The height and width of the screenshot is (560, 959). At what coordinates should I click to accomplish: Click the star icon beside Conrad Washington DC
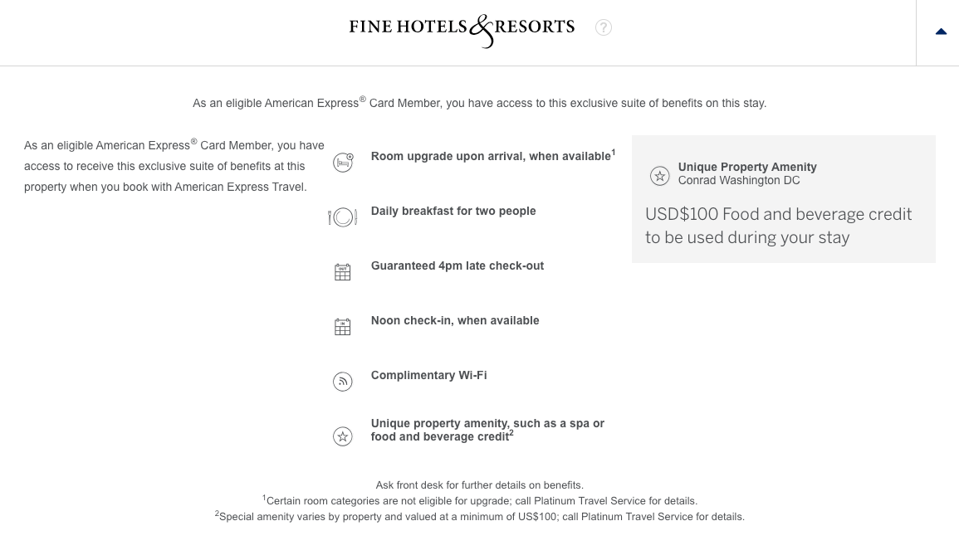[659, 176]
